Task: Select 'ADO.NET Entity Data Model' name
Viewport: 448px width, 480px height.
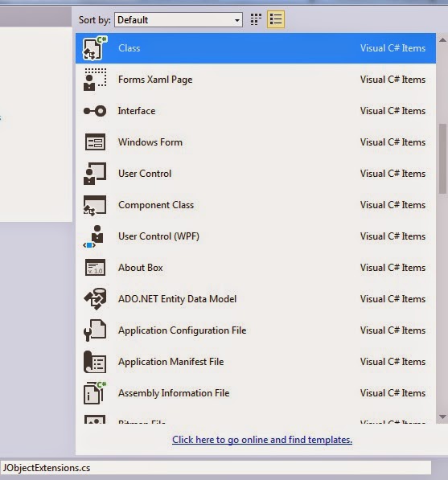Action: click(x=177, y=299)
